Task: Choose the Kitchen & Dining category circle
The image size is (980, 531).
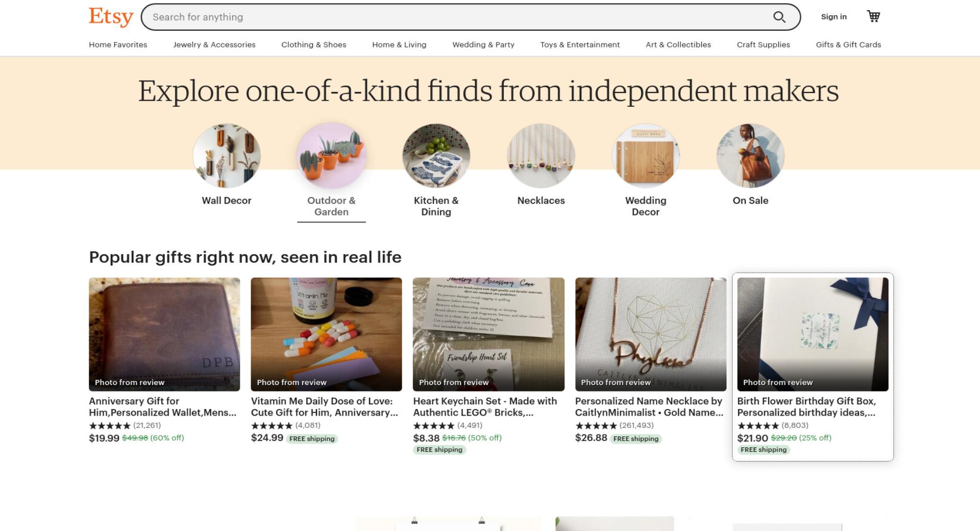Action: (x=436, y=156)
